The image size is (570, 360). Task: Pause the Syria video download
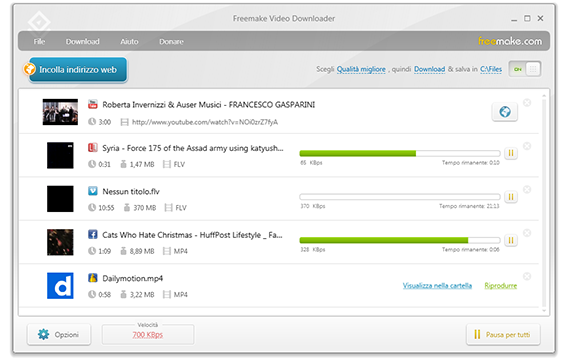tap(511, 153)
